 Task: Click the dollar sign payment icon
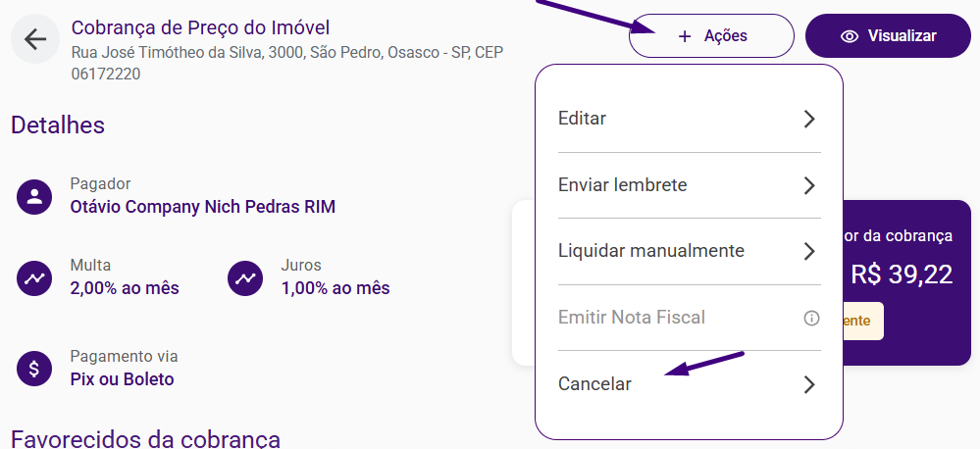pyautogui.click(x=34, y=369)
